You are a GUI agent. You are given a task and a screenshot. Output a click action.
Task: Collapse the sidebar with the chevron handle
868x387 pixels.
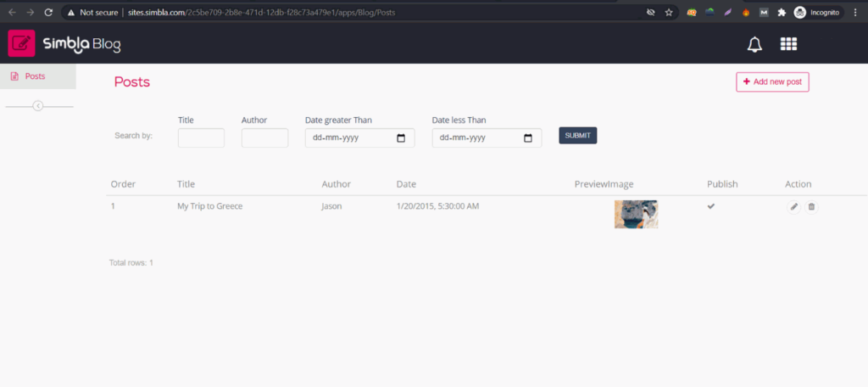37,106
